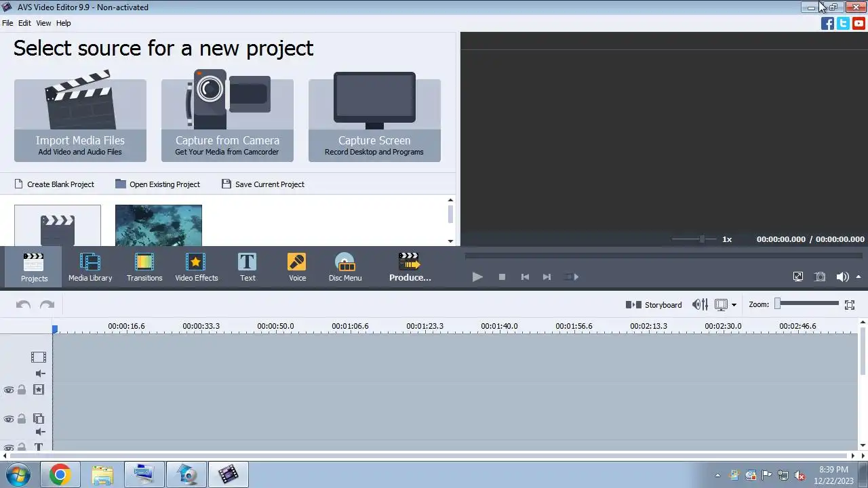Open the View menu
868x488 pixels.
(43, 23)
